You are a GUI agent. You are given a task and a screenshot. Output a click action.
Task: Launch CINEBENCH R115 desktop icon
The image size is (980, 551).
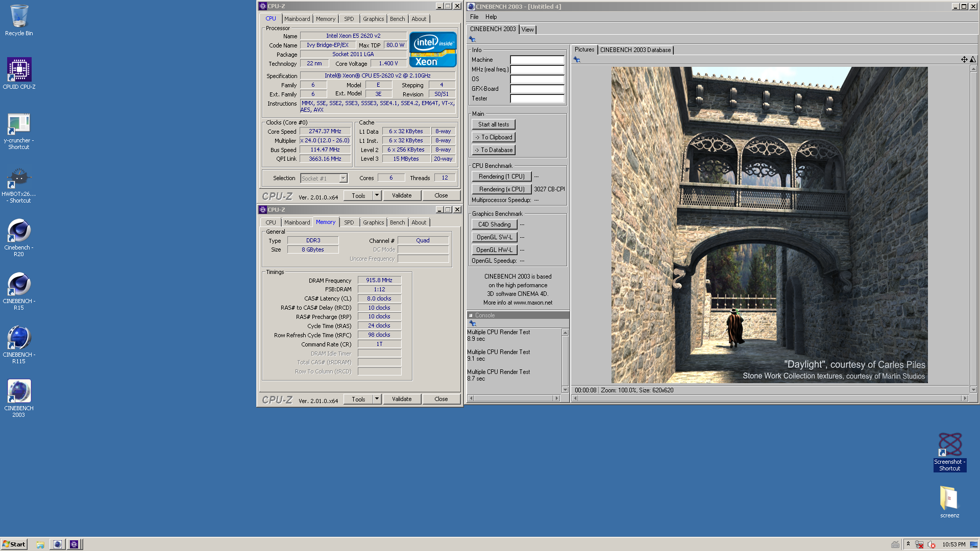(19, 345)
